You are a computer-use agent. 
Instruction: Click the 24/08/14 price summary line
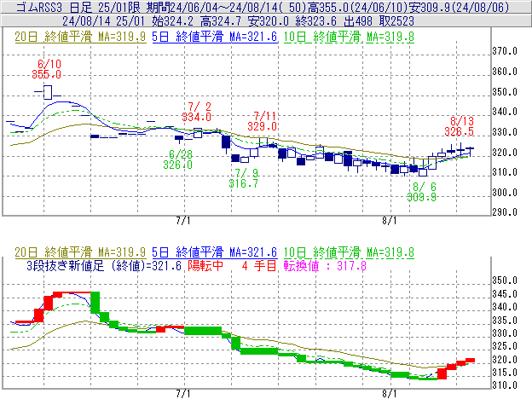(266, 21)
